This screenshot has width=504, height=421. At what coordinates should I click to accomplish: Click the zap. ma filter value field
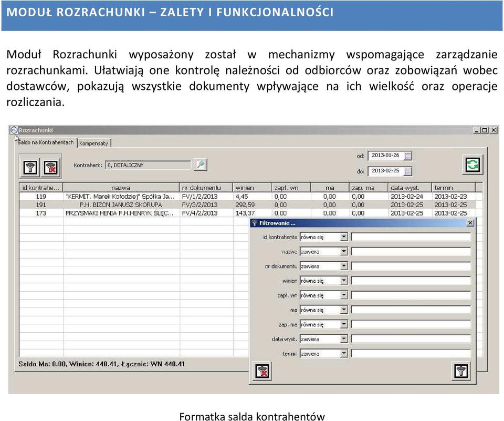point(411,324)
